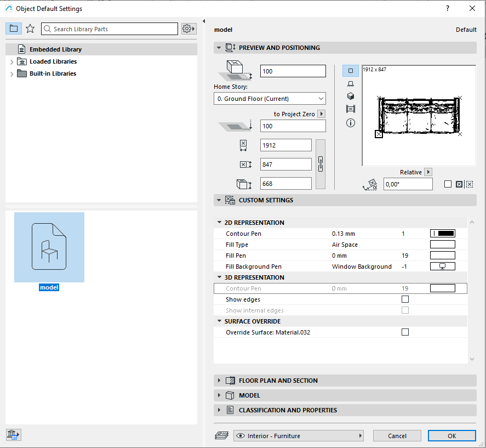Viewport: 486px width, 448px height.
Task: Open the 3D Contour Pen swatch
Action: pos(442,288)
